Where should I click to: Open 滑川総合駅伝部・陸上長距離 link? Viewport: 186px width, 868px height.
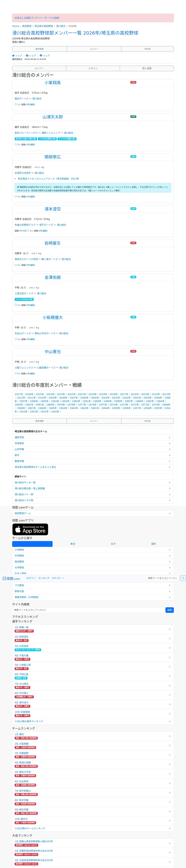(x=30, y=488)
